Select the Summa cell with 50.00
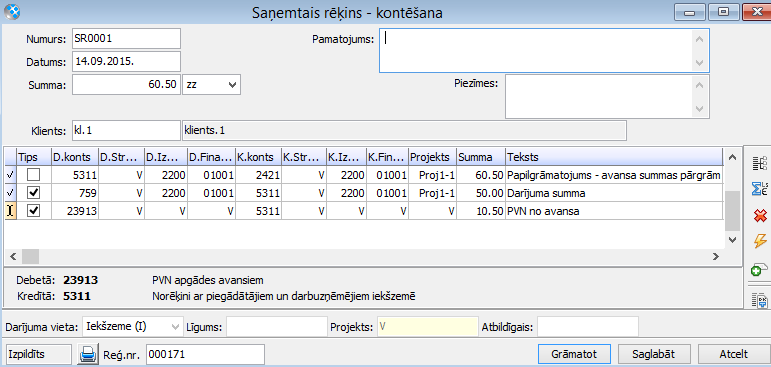 coord(481,193)
